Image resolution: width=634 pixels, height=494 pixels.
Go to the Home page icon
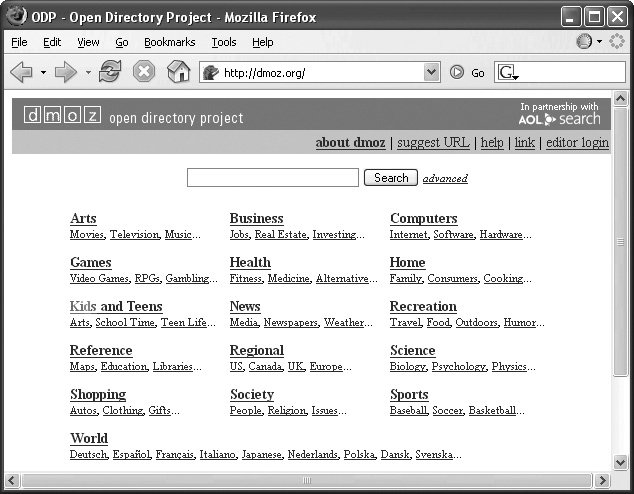[178, 72]
